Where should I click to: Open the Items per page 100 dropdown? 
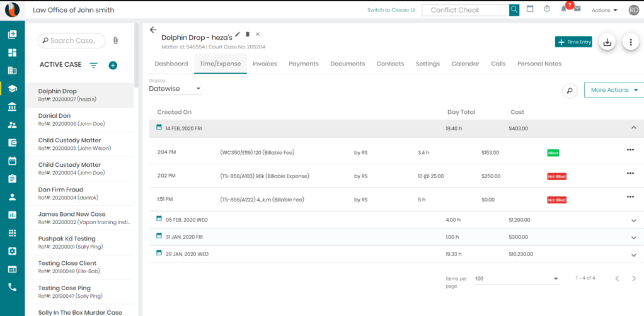click(x=517, y=279)
